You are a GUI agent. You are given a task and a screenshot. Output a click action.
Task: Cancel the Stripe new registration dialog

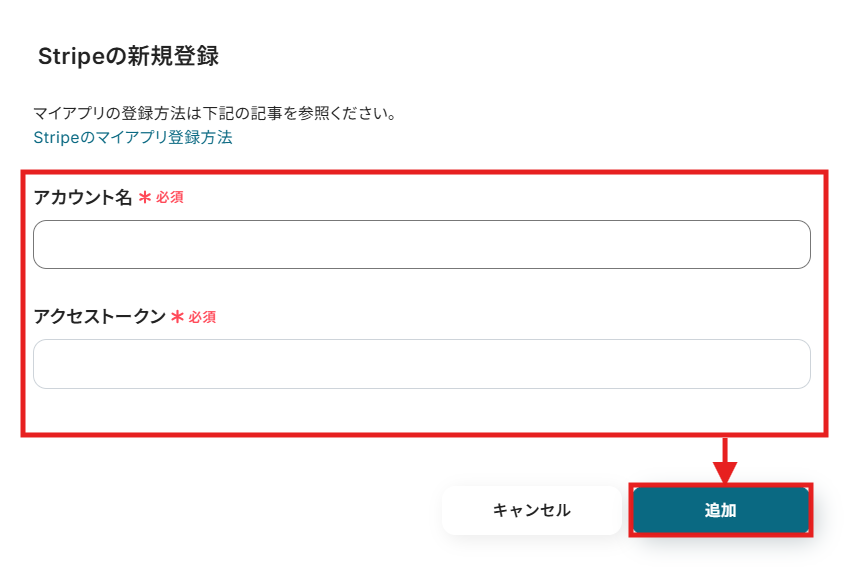(x=531, y=510)
